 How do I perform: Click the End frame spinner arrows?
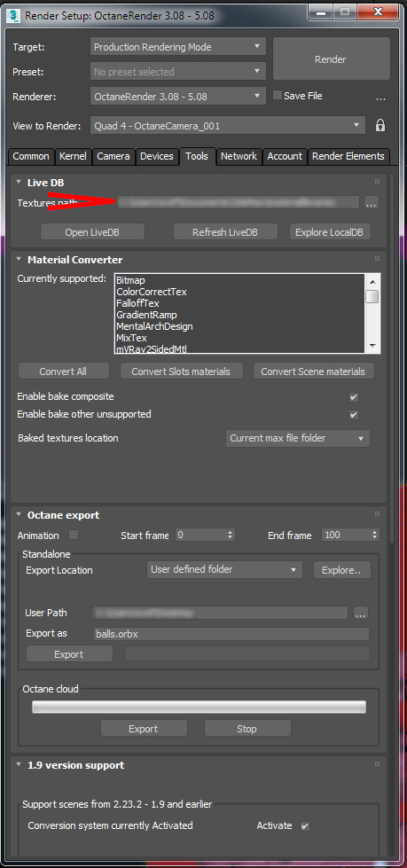click(375, 536)
